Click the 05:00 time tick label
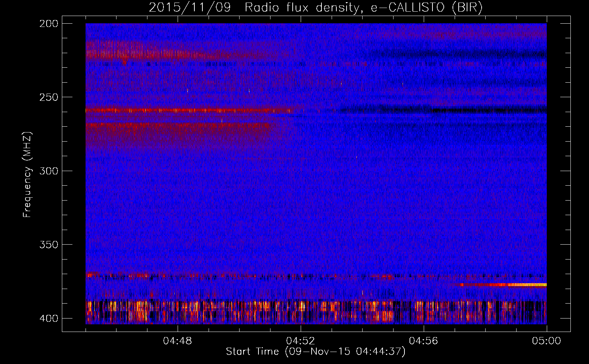 [x=547, y=341]
